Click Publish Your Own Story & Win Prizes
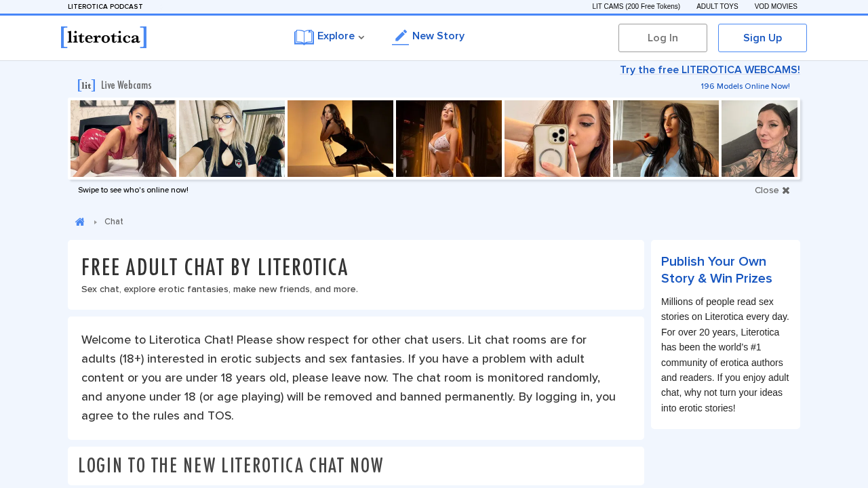This screenshot has height=488, width=868. [717, 270]
